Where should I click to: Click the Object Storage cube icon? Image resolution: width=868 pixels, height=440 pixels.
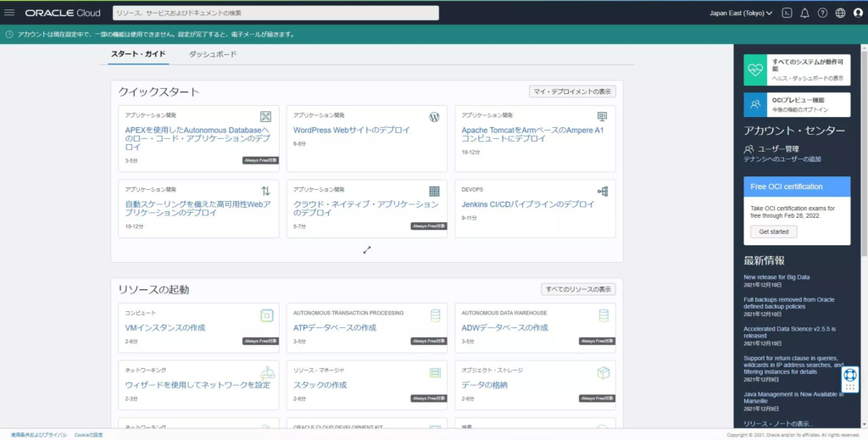click(604, 372)
